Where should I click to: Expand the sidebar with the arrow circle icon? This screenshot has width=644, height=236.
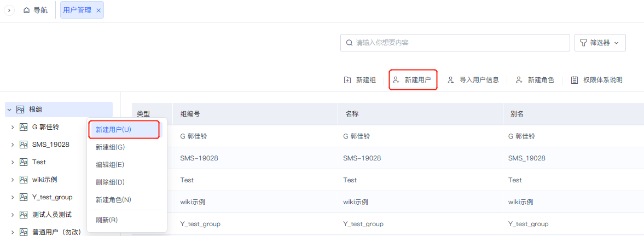click(9, 10)
